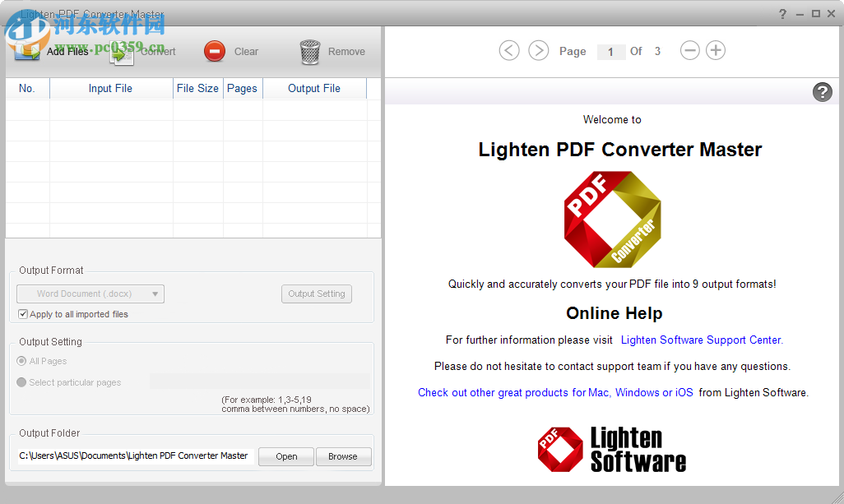Zoom in with the plus icon
Image resolution: width=844 pixels, height=504 pixels.
(x=716, y=50)
